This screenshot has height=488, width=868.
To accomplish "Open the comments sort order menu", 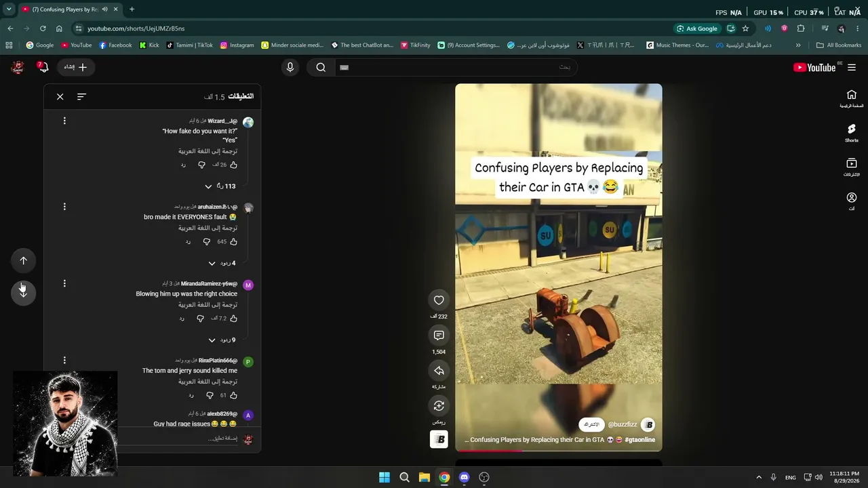I will pos(81,97).
